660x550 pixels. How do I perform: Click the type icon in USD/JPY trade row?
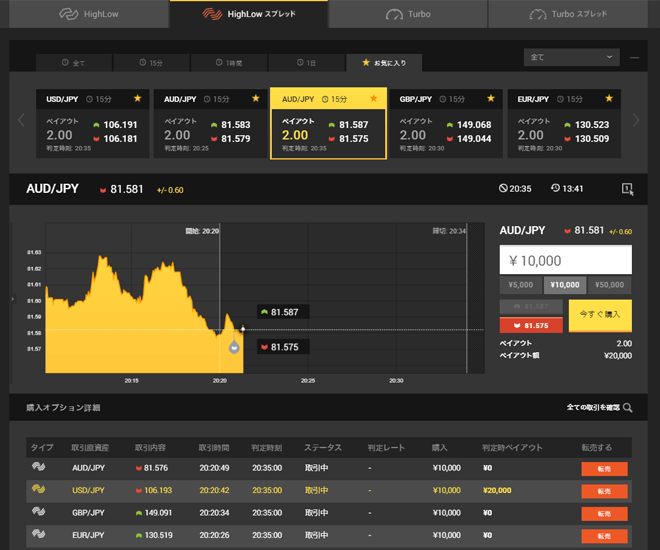38,489
